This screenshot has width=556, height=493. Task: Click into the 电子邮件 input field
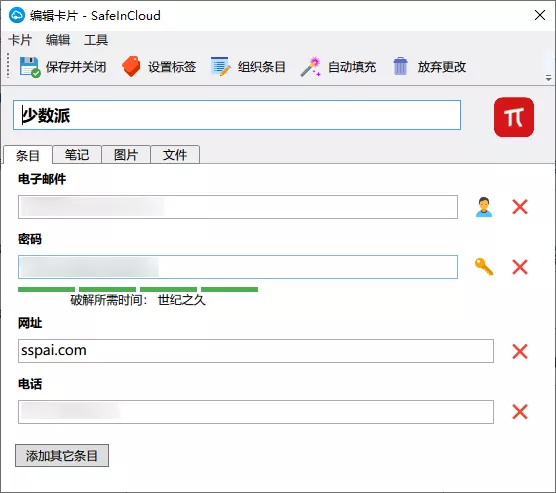(238, 207)
